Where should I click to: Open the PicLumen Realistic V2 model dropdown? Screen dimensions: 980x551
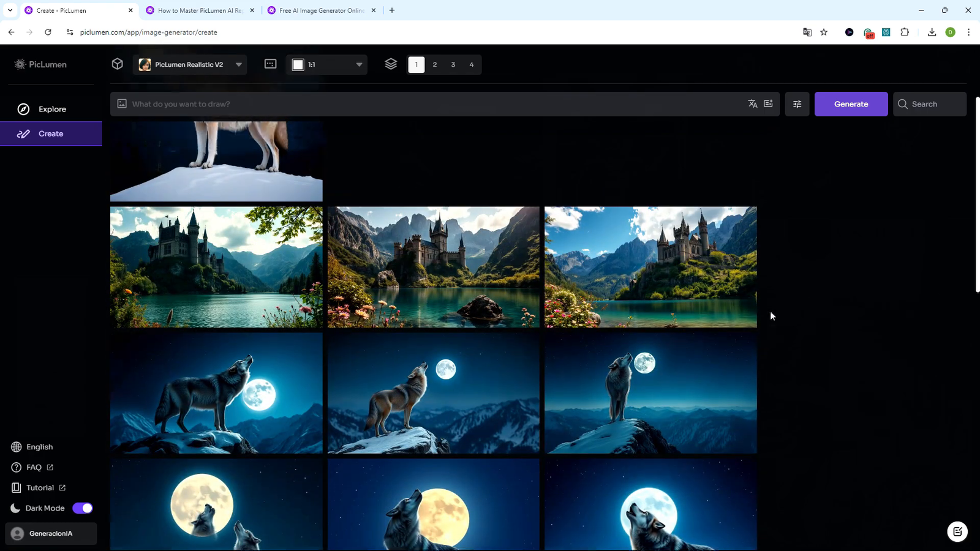coord(190,64)
